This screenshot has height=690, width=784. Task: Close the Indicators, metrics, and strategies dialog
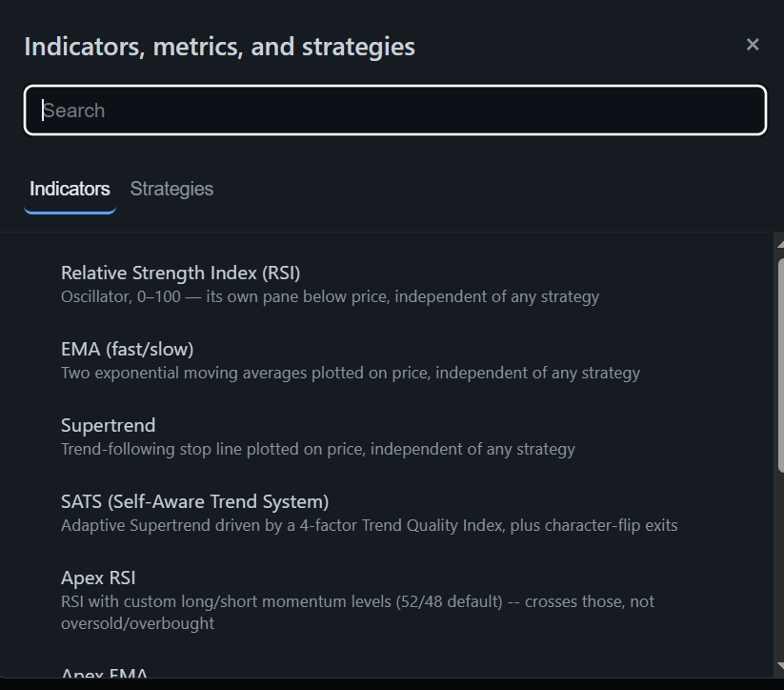(x=753, y=45)
